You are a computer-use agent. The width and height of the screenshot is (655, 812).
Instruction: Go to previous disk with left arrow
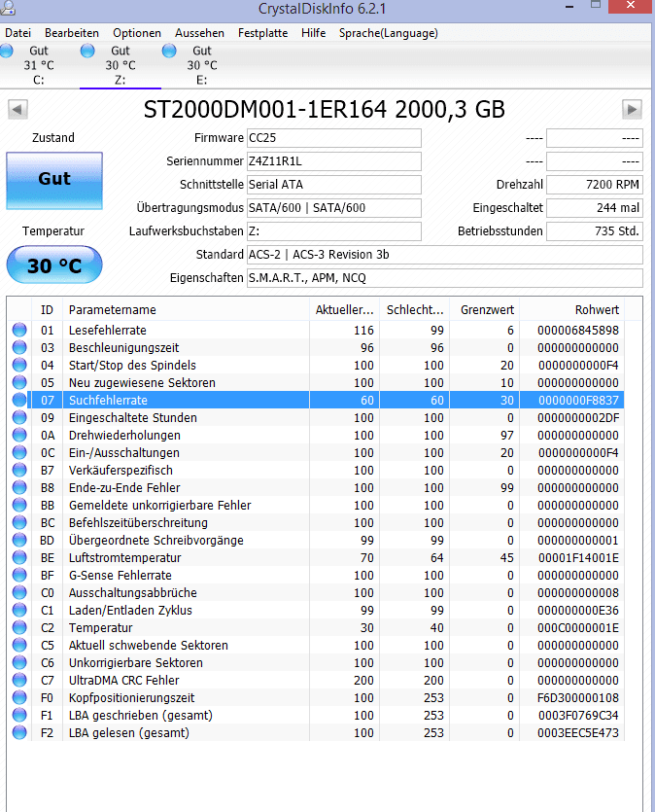pos(17,110)
